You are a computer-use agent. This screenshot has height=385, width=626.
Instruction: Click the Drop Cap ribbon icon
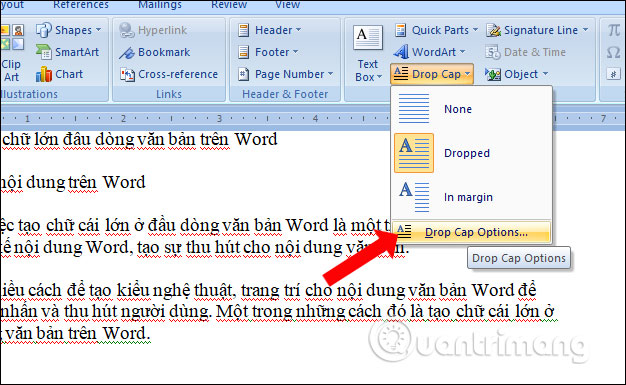point(401,74)
